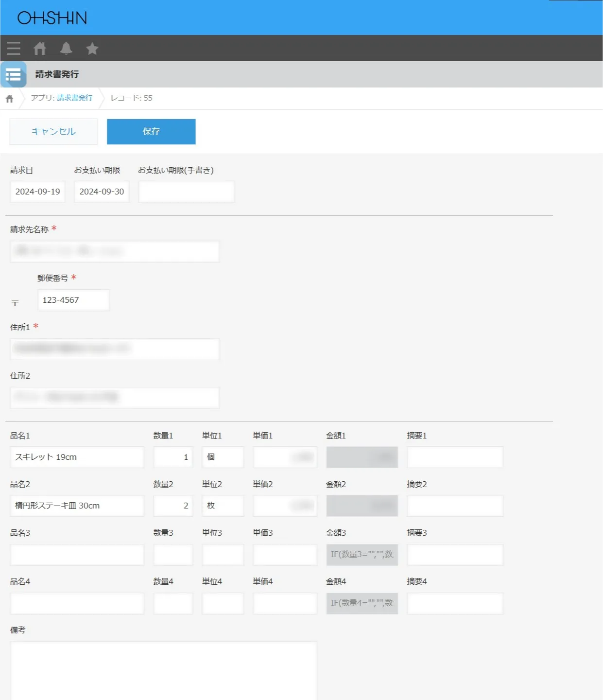Open the 請求書発行 breadcrumb link

pyautogui.click(x=74, y=98)
